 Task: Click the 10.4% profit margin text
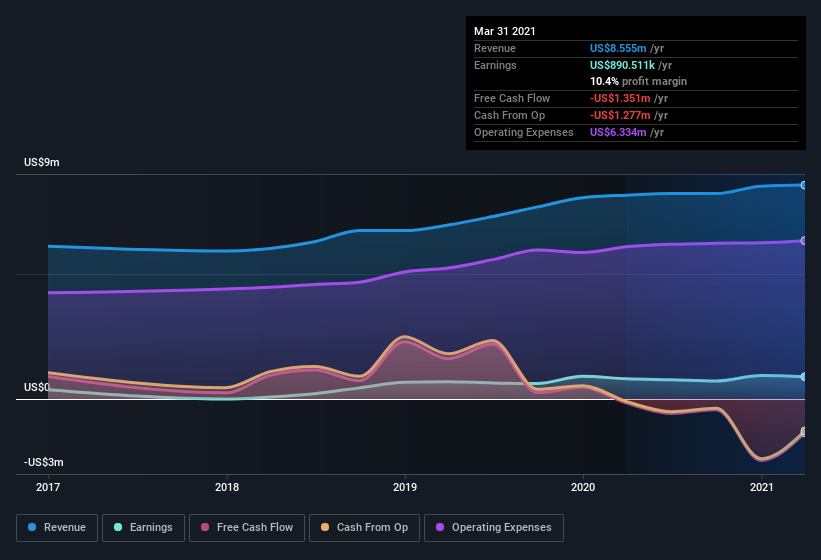tap(638, 81)
